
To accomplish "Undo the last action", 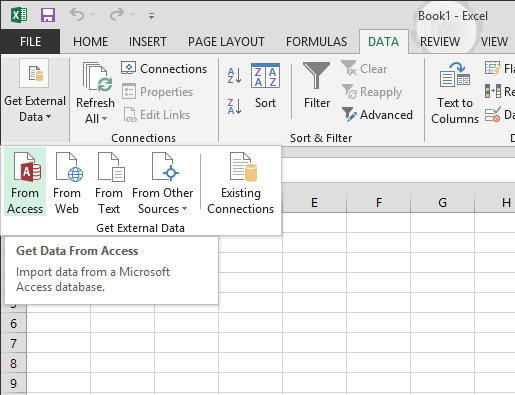I will pyautogui.click(x=77, y=15).
